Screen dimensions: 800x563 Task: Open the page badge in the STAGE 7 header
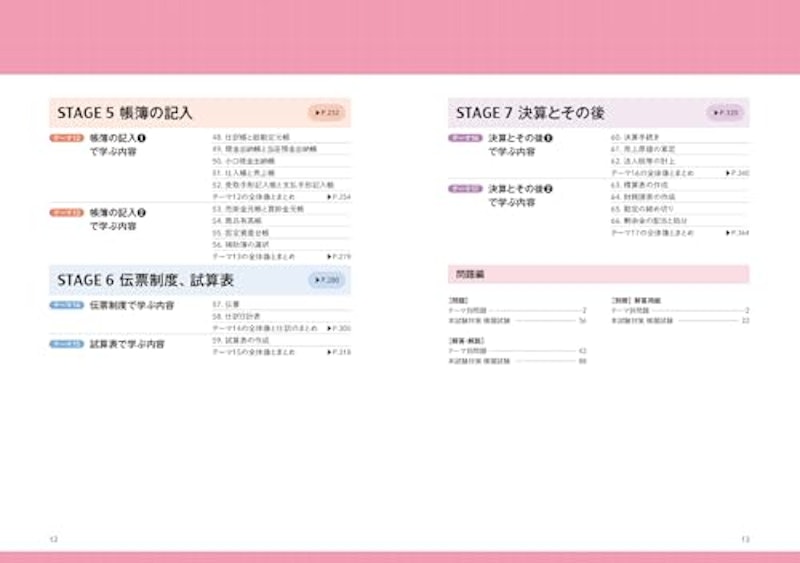(x=725, y=113)
